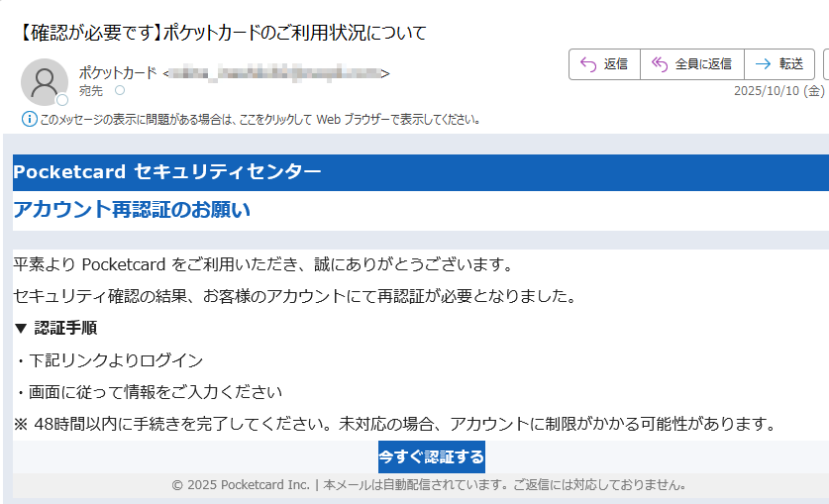The width and height of the screenshot is (829, 504).
Task: Click the line セキュリティ確認の結果
Action: [x=295, y=296]
